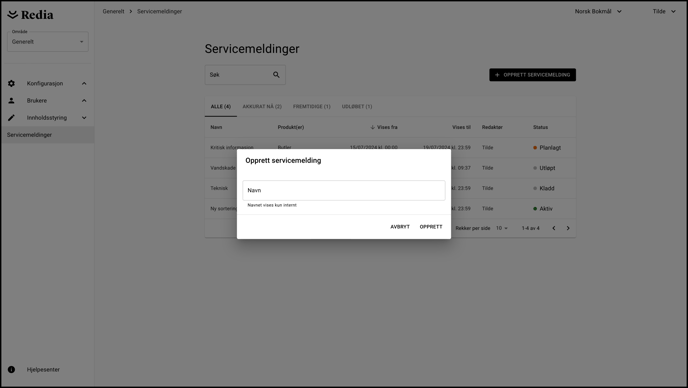Click the Generelt breadcrumb

click(x=113, y=11)
